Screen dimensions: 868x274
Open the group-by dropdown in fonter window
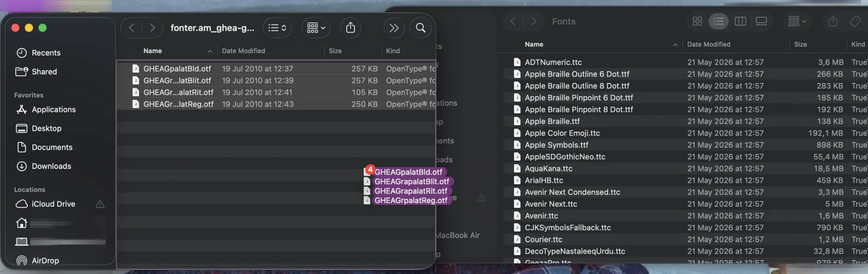316,28
